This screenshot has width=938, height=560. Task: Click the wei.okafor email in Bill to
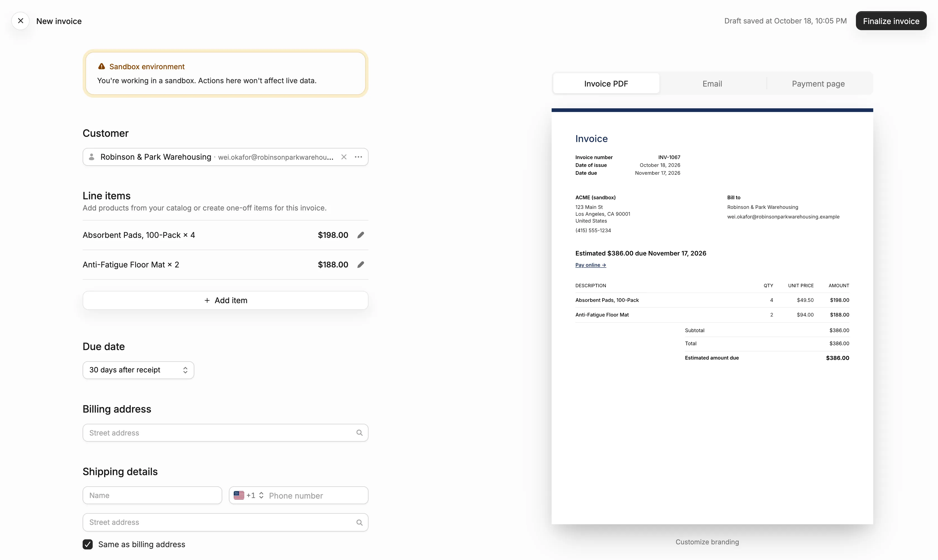point(783,217)
